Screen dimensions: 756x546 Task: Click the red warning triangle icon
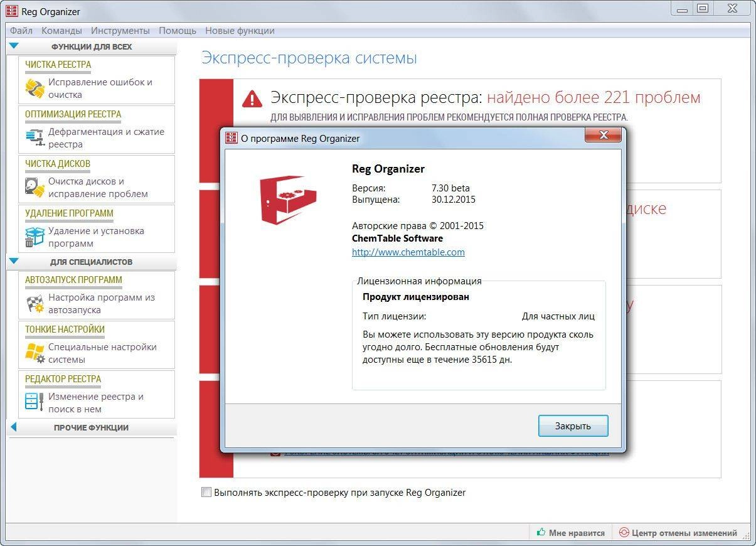pyautogui.click(x=252, y=99)
